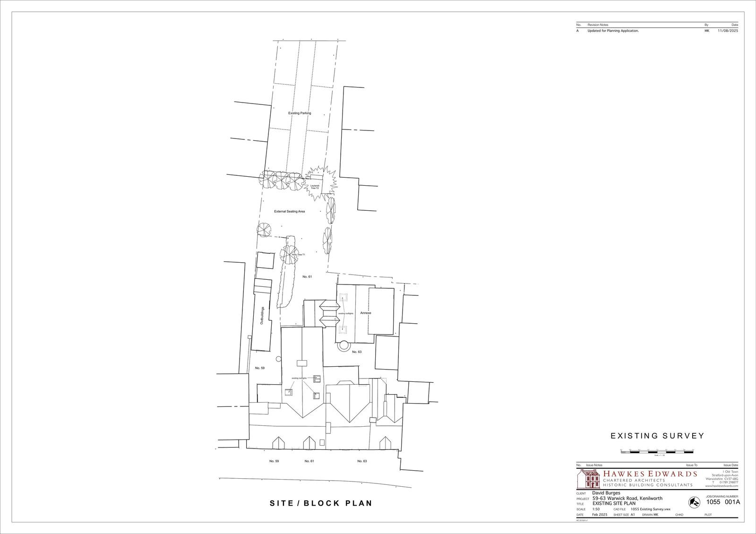
Task: Click the phone number '01789 298877'
Action: (x=729, y=482)
